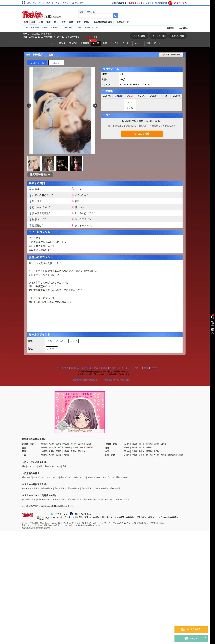Click the blue search magnifier button

point(115,16)
